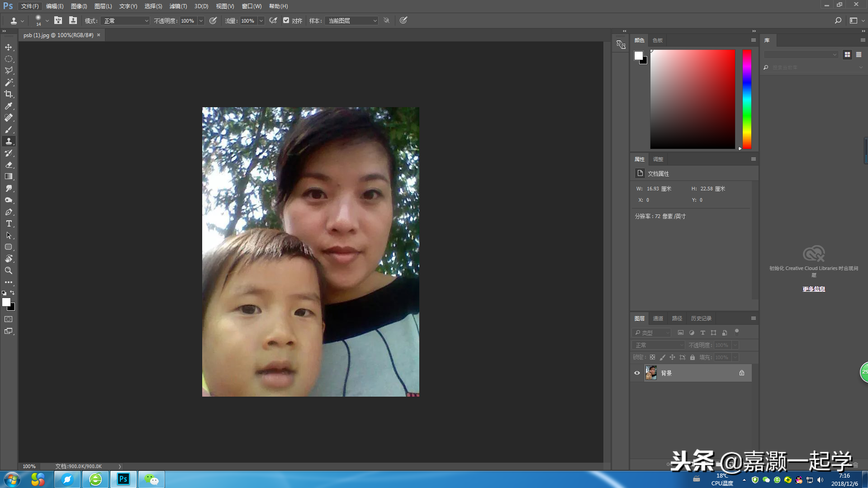The width and height of the screenshot is (868, 488).
Task: Open the workspace switcher icon
Action: pyautogui.click(x=854, y=20)
